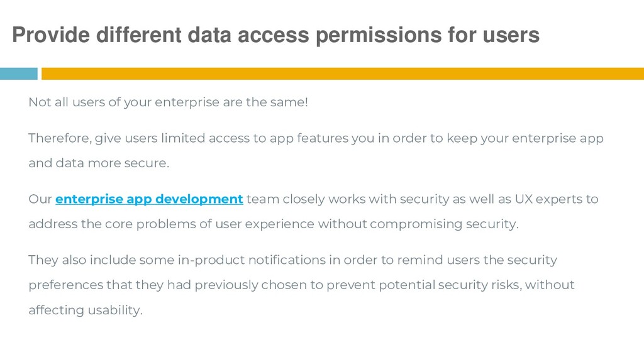
Task: Click the line starting with 'address the core problems'
Action: (x=274, y=224)
